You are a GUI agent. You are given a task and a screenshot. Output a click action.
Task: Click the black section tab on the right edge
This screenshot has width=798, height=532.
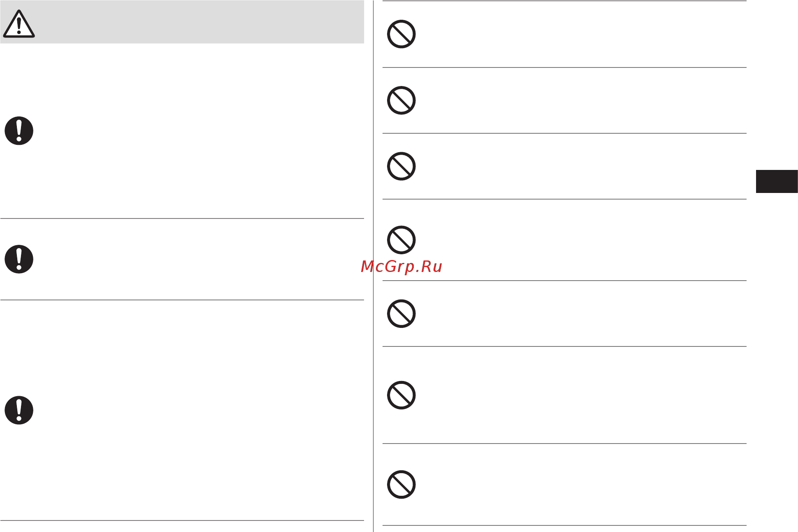click(x=777, y=181)
